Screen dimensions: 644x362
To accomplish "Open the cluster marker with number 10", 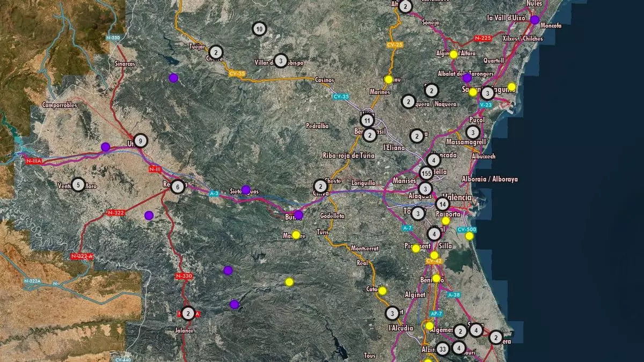I will [x=260, y=28].
